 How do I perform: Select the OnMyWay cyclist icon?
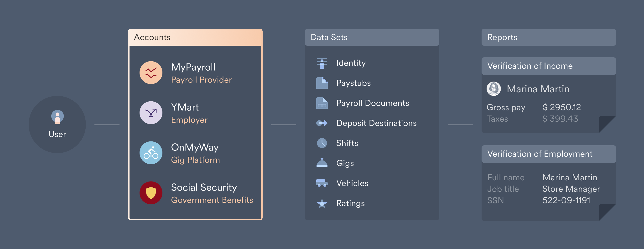(151, 153)
